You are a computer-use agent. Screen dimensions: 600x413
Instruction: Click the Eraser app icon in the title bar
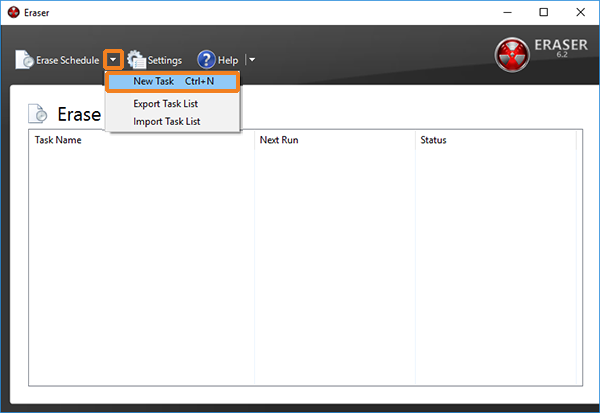click(13, 12)
